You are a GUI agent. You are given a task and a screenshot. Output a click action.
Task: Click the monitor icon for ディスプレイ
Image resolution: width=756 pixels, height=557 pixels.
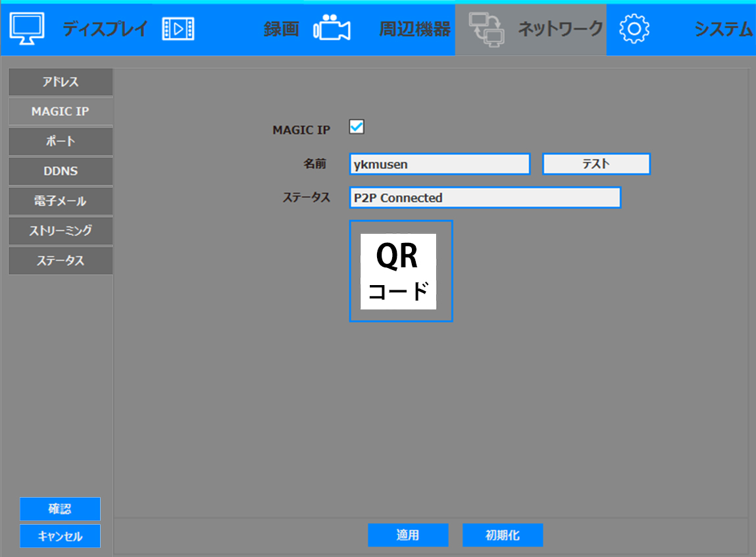[27, 29]
